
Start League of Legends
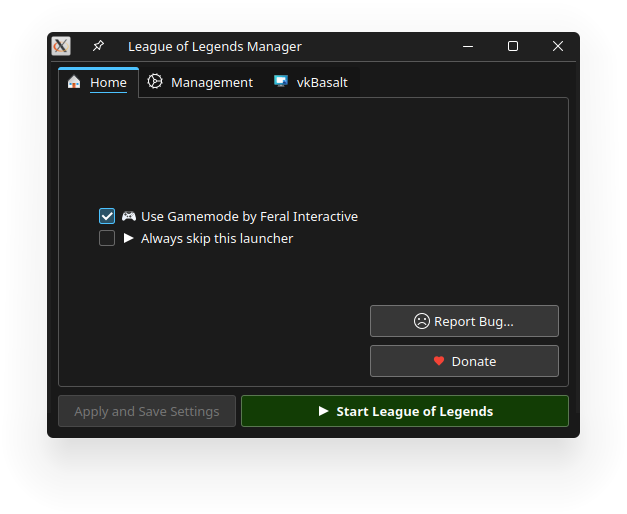click(405, 411)
